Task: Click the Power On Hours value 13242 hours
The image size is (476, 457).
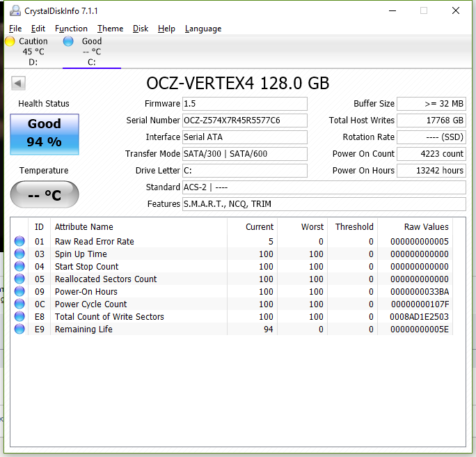Action: click(x=431, y=171)
